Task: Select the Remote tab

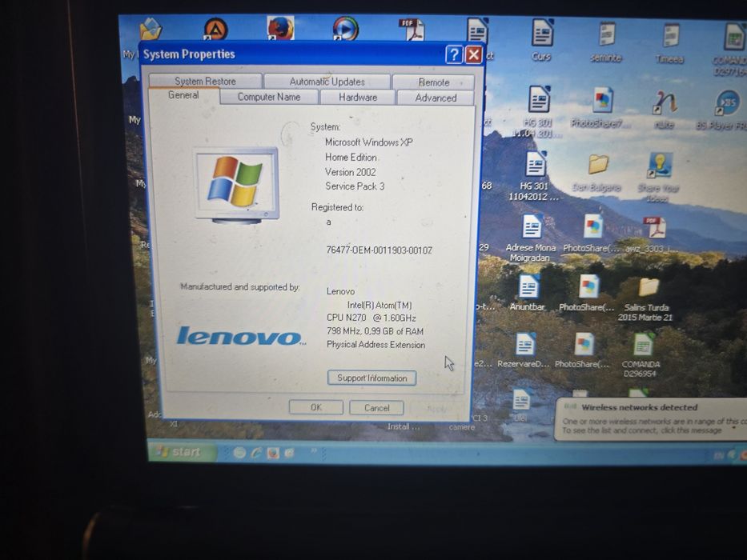Action: pos(433,82)
